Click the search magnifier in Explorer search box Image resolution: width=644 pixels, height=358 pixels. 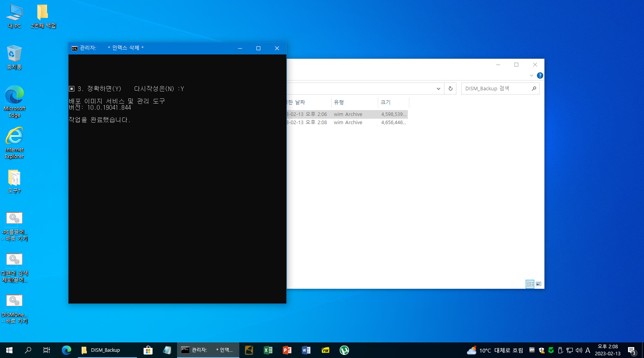(534, 89)
